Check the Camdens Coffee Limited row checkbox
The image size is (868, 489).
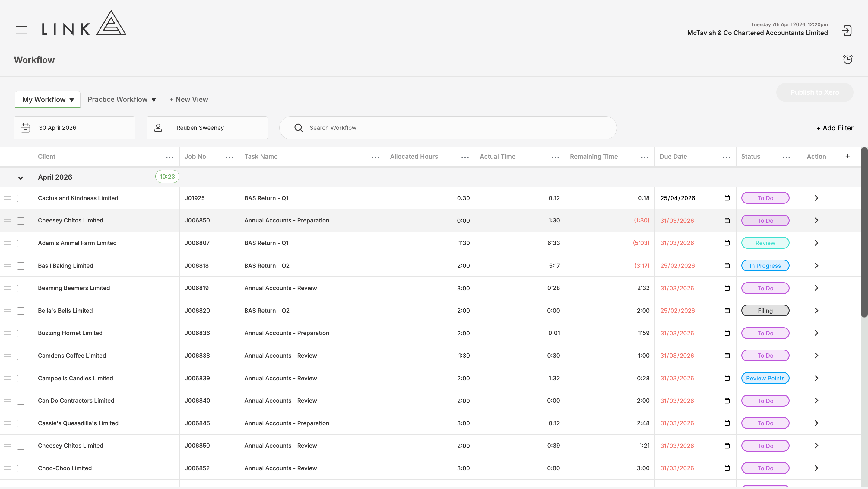[21, 356]
